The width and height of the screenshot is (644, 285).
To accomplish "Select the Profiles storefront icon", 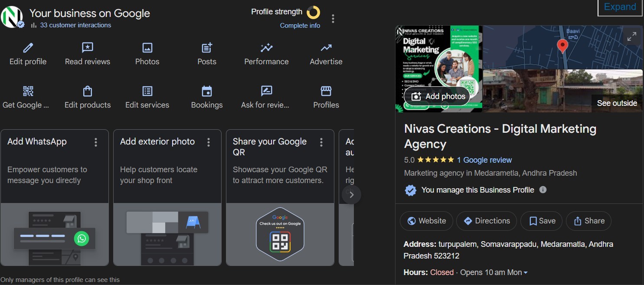I will (326, 91).
